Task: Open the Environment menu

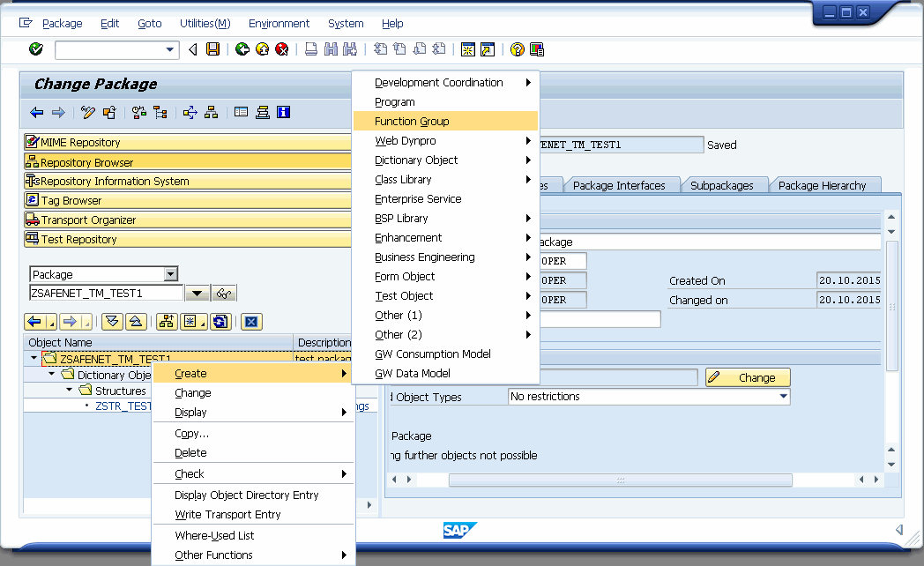Action: click(x=279, y=24)
